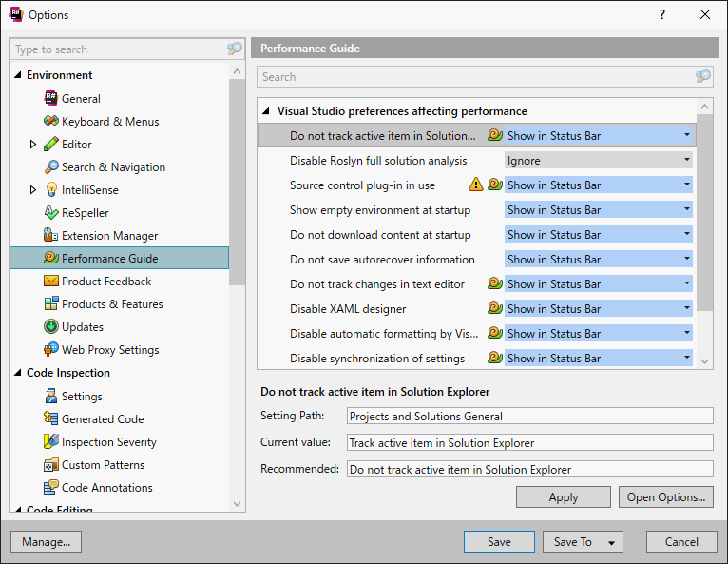The width and height of the screenshot is (728, 564).
Task: Collapse Visual Studio preferences affecting performance group
Action: tap(265, 111)
